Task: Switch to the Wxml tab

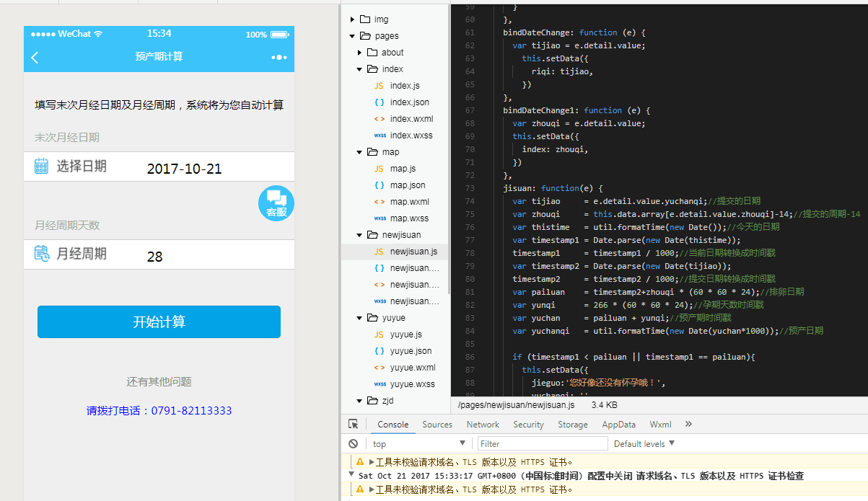Action: coord(661,425)
